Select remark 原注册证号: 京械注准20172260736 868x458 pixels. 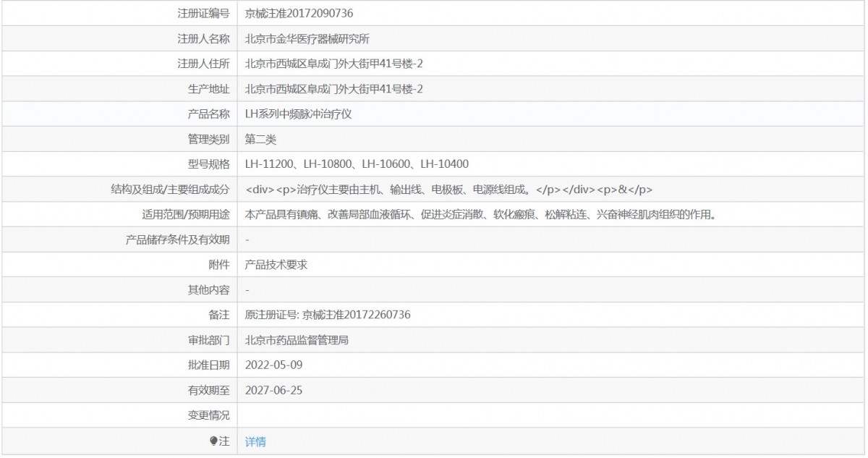tap(328, 315)
